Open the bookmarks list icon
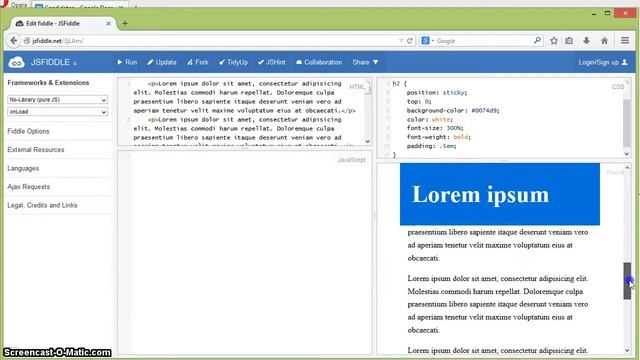640x360 pixels. point(569,41)
